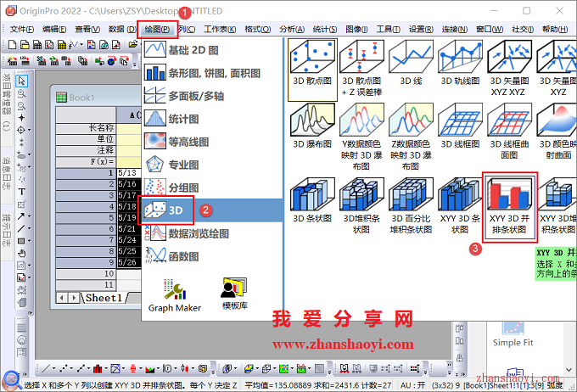Open the Simple Fit app
Screen dimensions: 577x392
(x=513, y=335)
